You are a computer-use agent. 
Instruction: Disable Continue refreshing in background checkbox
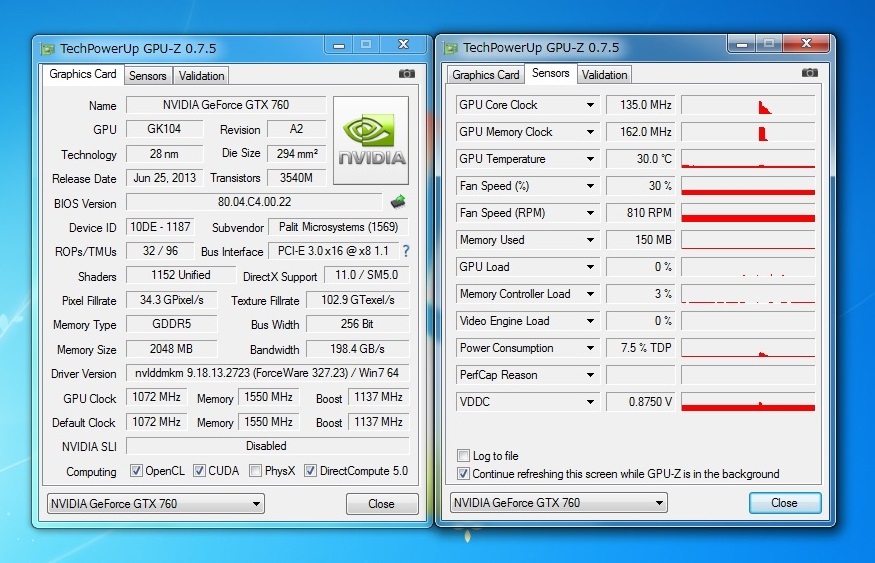tap(463, 474)
